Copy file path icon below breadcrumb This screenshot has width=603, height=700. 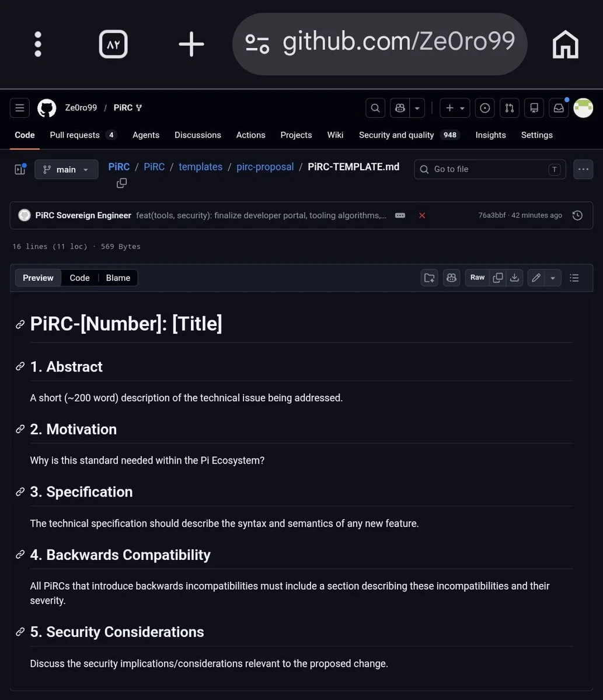point(121,183)
